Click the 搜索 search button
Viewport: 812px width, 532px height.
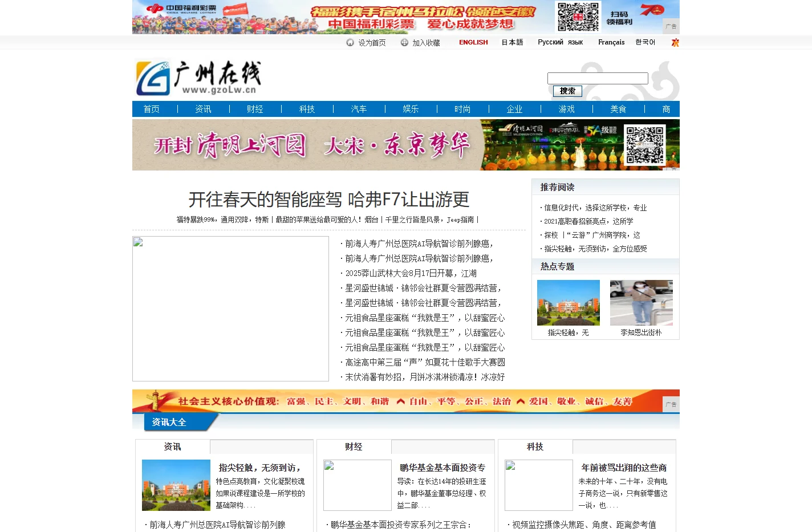click(x=567, y=91)
